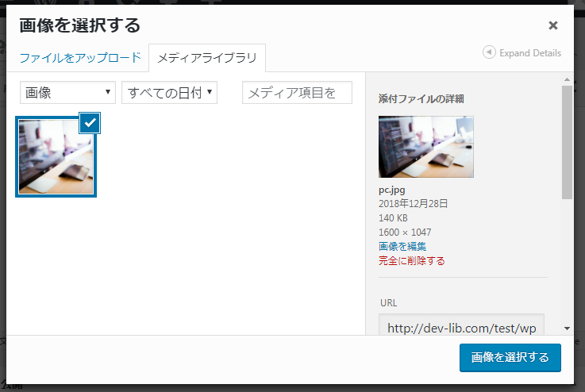The width and height of the screenshot is (585, 392).
Task: Select the pc.jpg thumbnail in library grid
Action: coord(56,156)
